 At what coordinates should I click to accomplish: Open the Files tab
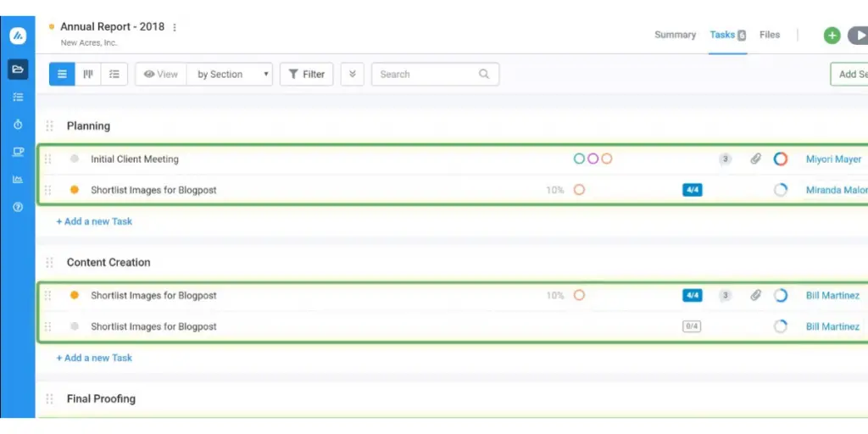pos(770,35)
